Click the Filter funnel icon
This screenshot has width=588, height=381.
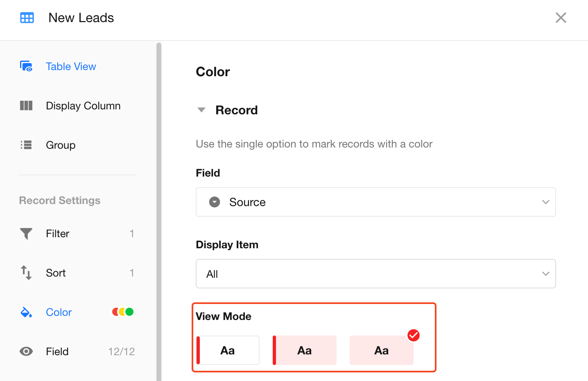pos(26,234)
